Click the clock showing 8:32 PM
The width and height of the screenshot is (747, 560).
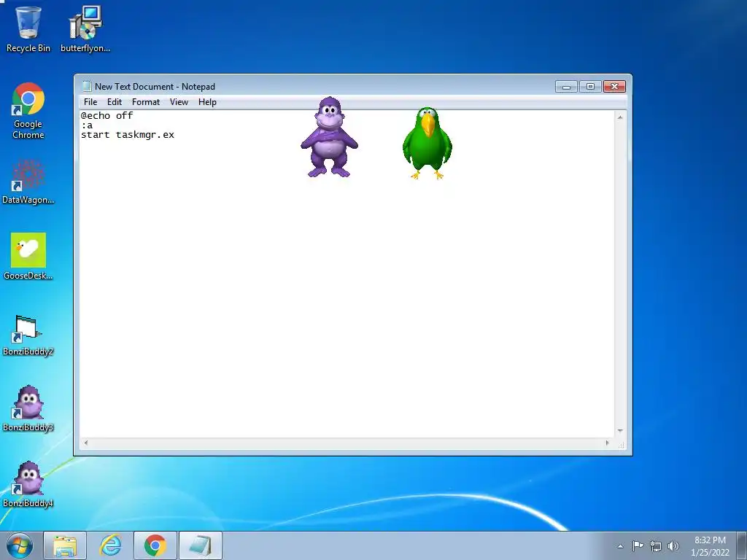click(710, 540)
